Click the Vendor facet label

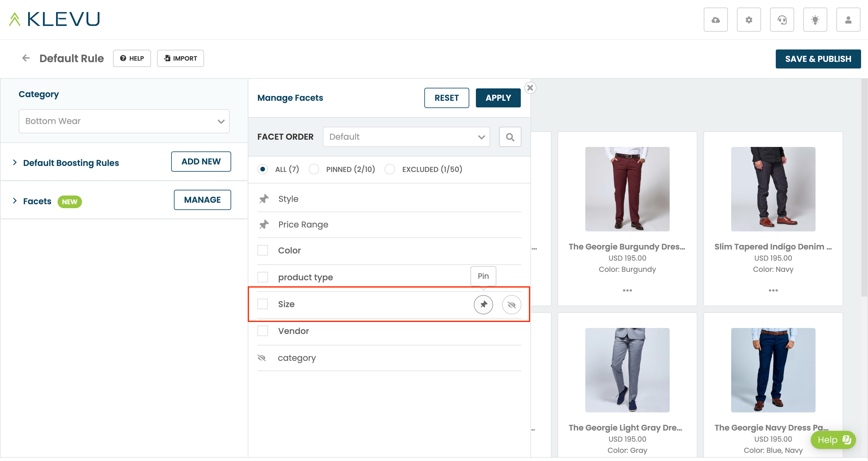coord(294,331)
